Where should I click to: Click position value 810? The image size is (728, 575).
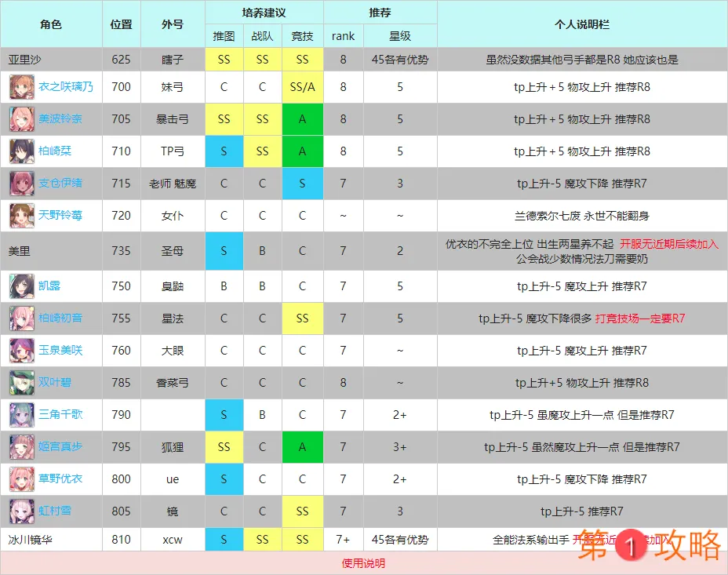tap(121, 540)
